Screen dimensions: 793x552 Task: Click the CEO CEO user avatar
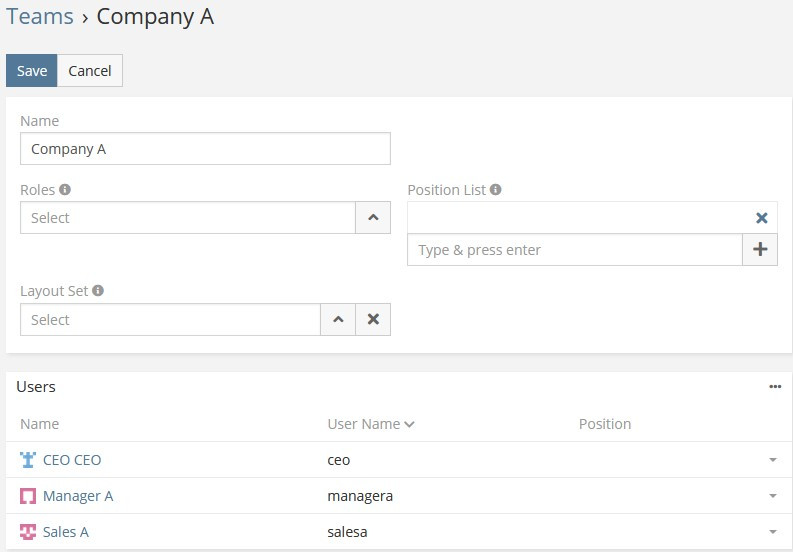28,460
